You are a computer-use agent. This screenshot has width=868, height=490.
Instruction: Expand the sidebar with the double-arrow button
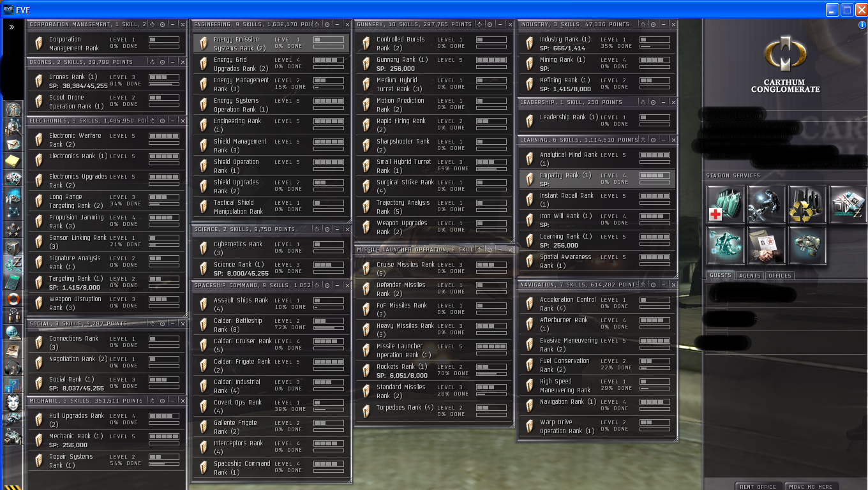click(11, 27)
